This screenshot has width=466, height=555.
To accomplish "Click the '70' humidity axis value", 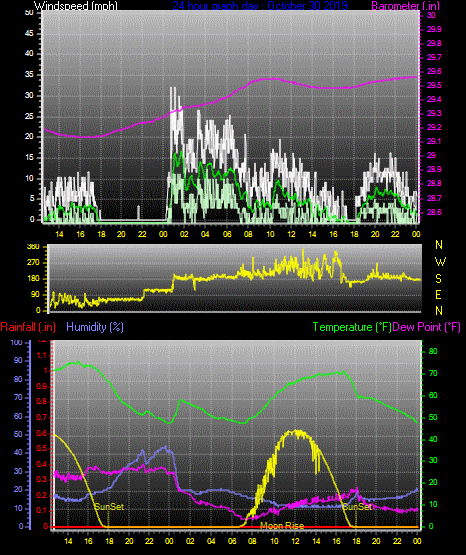I will coord(18,397).
